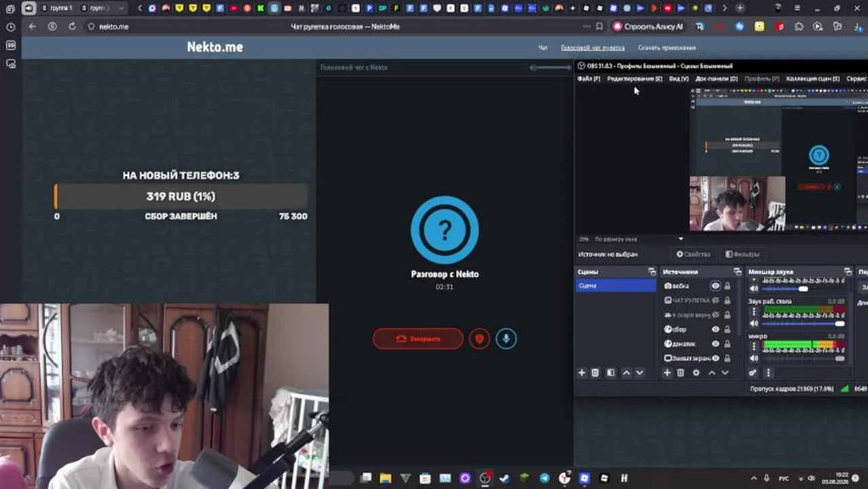This screenshot has height=489, width=868.
Task: Open the 'микро' three-dot options menu
Action: point(753,346)
